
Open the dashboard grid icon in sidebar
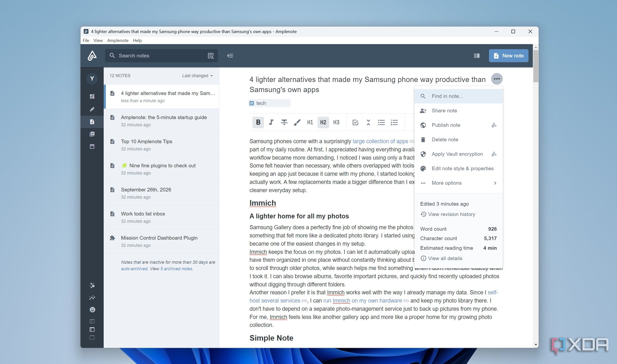pos(92,96)
